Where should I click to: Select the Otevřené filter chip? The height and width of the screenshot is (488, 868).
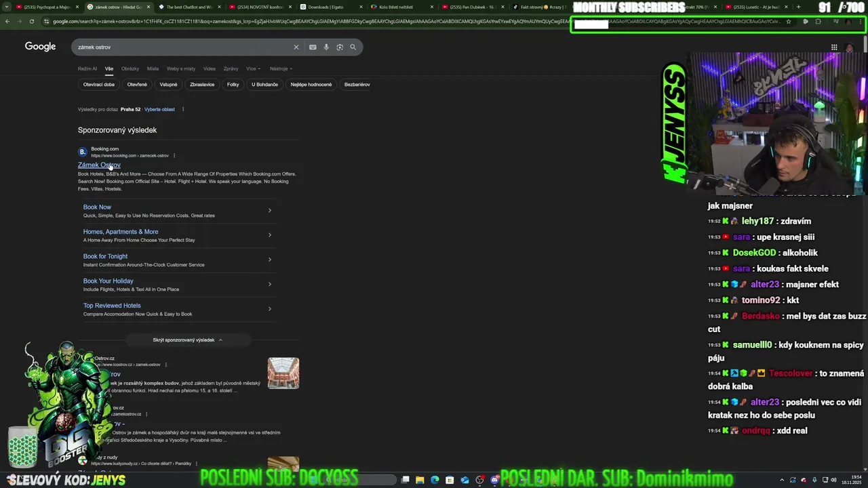137,85
